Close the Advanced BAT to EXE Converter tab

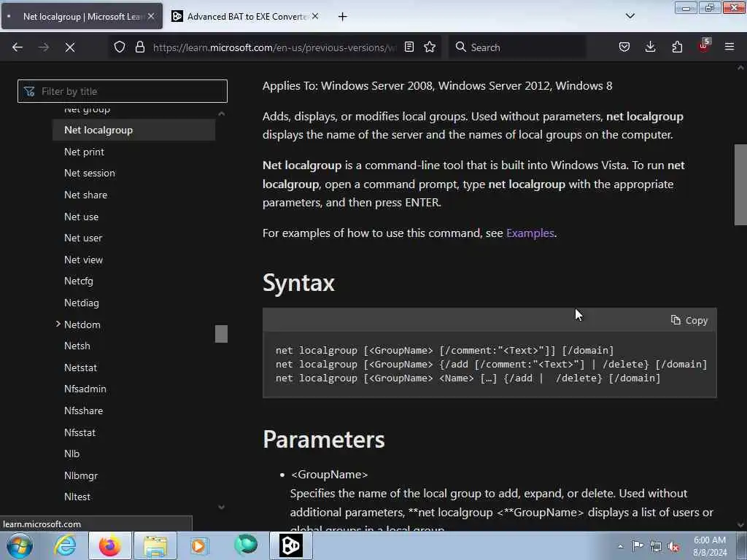click(315, 16)
